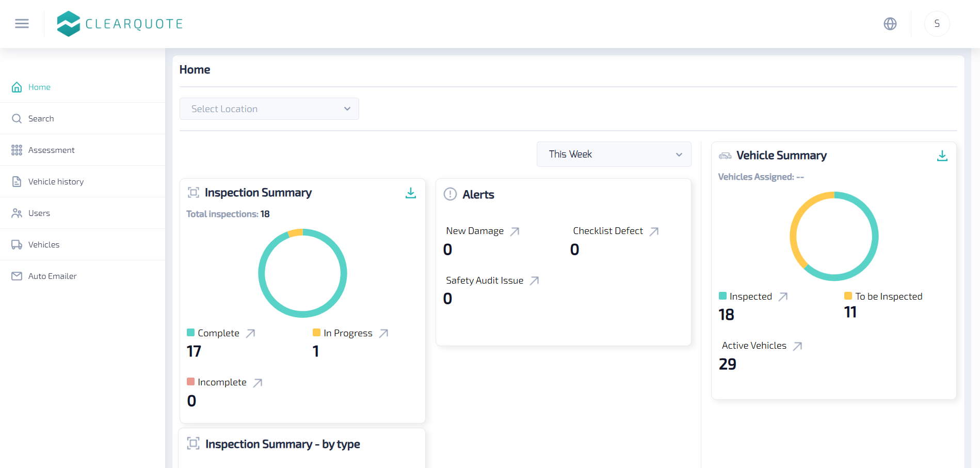The height and width of the screenshot is (468, 980).
Task: Click the vehicle icon beside Vehicle Summary
Action: (725, 155)
